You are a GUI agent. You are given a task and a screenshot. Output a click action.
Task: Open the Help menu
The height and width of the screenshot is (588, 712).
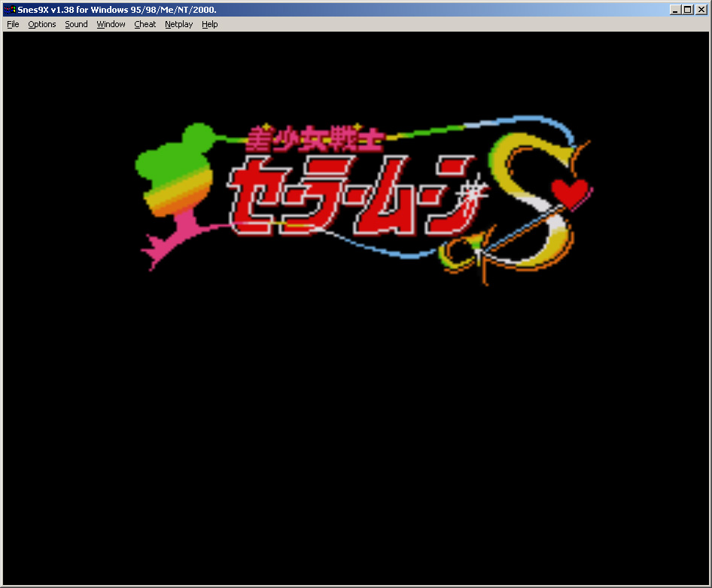[x=210, y=24]
